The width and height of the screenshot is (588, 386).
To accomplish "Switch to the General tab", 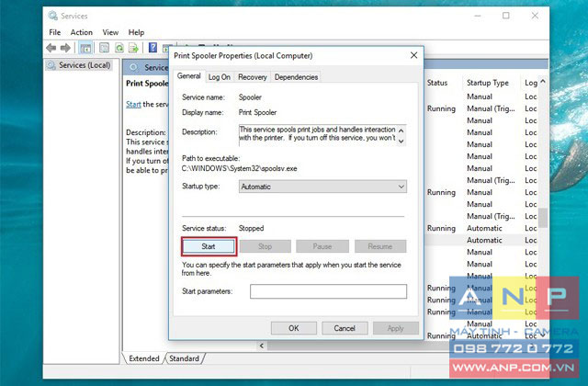I will 189,76.
